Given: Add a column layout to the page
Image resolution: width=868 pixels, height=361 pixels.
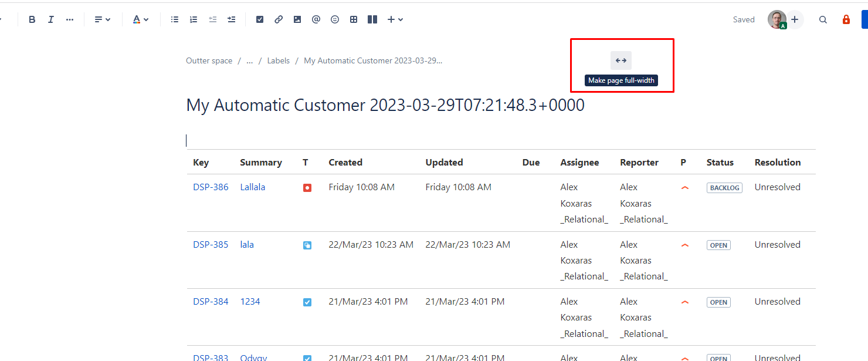Looking at the screenshot, I should pyautogui.click(x=372, y=19).
